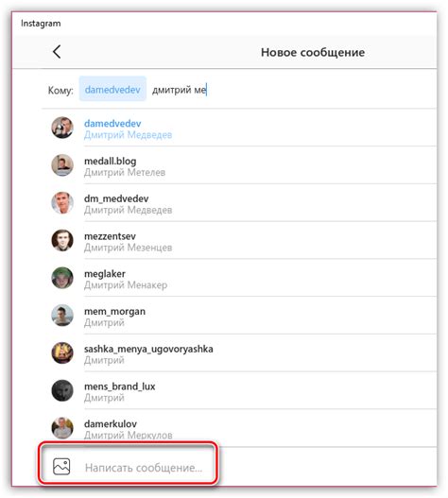Pick meglaker (Дмитрий Менакер) as recipient
This screenshot has height=498, width=448.
[243, 278]
